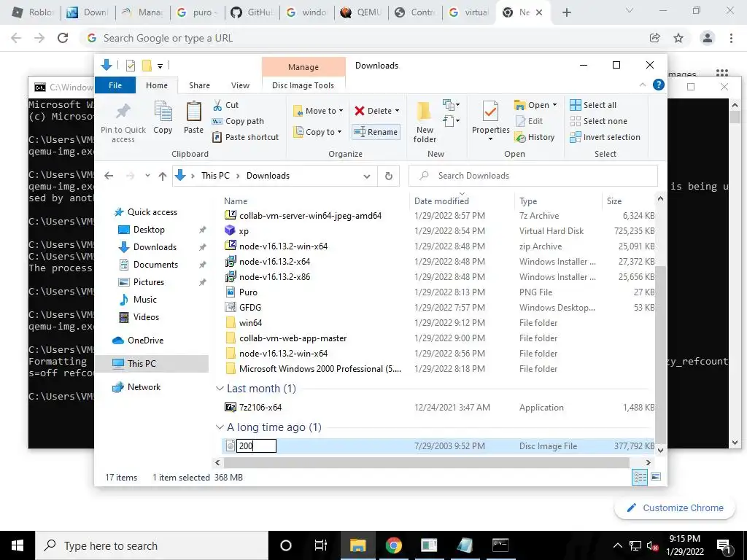Select OneDrive in navigation pane
This screenshot has width=747, height=560.
[x=145, y=341]
